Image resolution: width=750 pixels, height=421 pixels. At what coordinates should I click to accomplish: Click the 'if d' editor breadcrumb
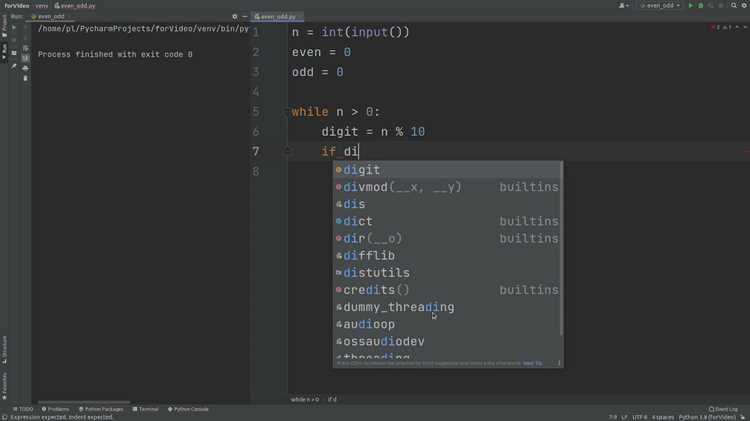pos(332,399)
